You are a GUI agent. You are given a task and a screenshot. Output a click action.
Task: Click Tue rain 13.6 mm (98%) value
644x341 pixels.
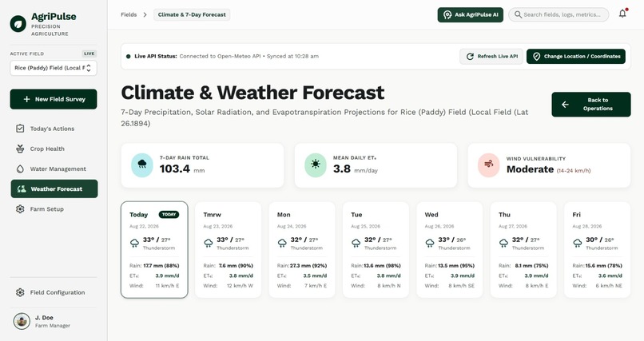pos(382,265)
